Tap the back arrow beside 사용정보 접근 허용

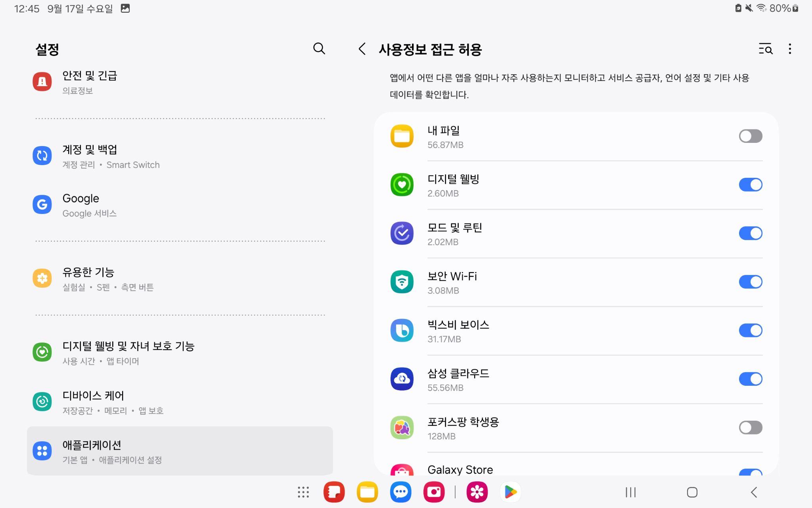coord(362,49)
